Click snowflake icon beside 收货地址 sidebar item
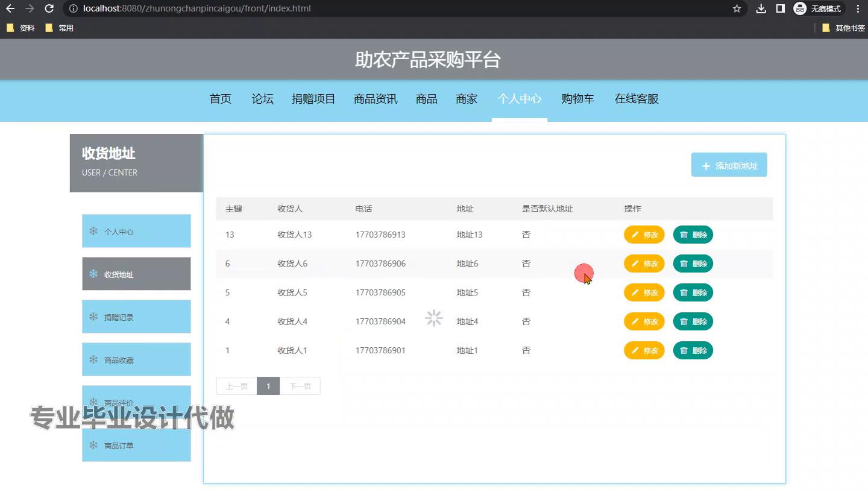The height and width of the screenshot is (492, 868). [93, 274]
